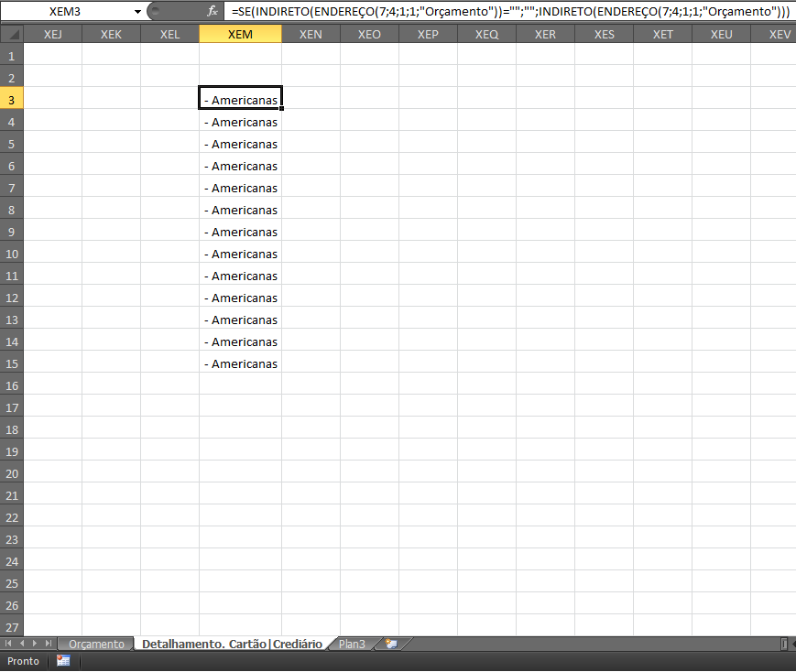Click the fx Insert Function icon

[x=213, y=11]
